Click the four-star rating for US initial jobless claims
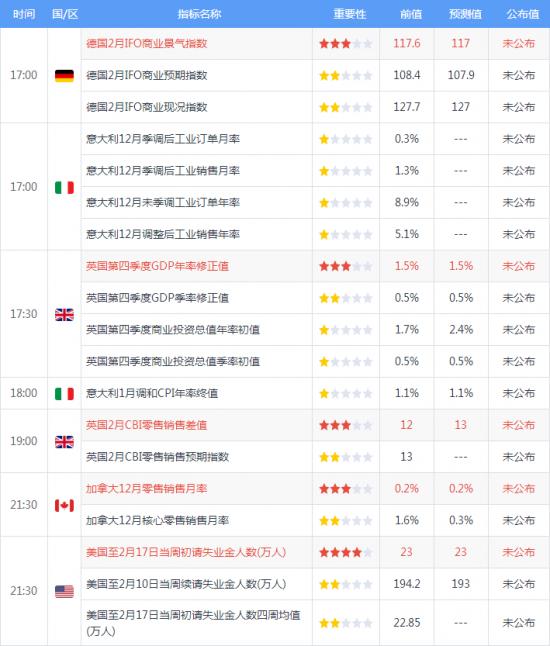 (346, 552)
